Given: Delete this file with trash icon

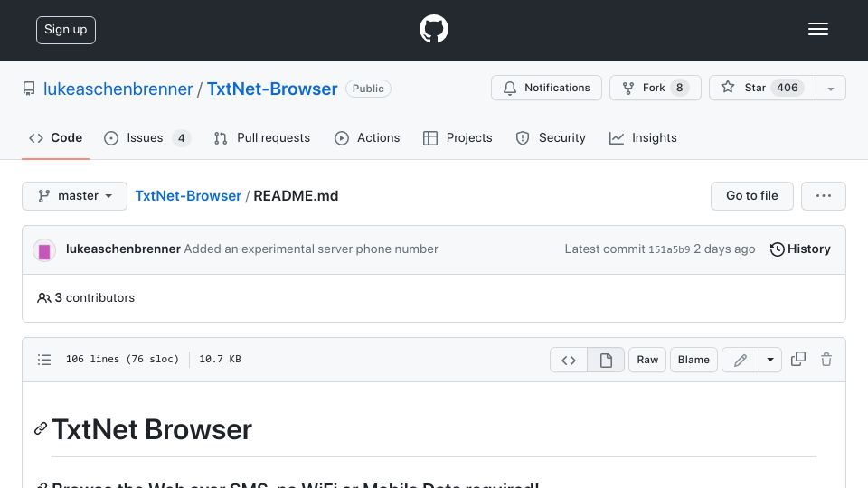Looking at the screenshot, I should tap(826, 360).
